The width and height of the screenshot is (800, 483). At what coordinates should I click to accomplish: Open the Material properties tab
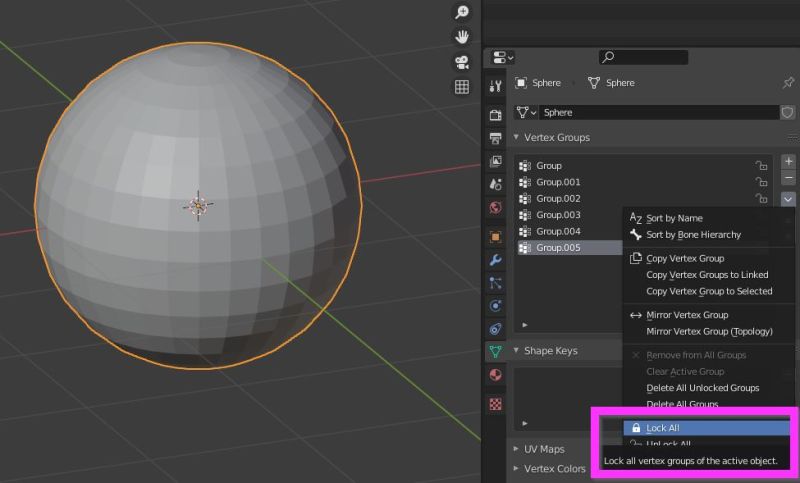coord(495,375)
